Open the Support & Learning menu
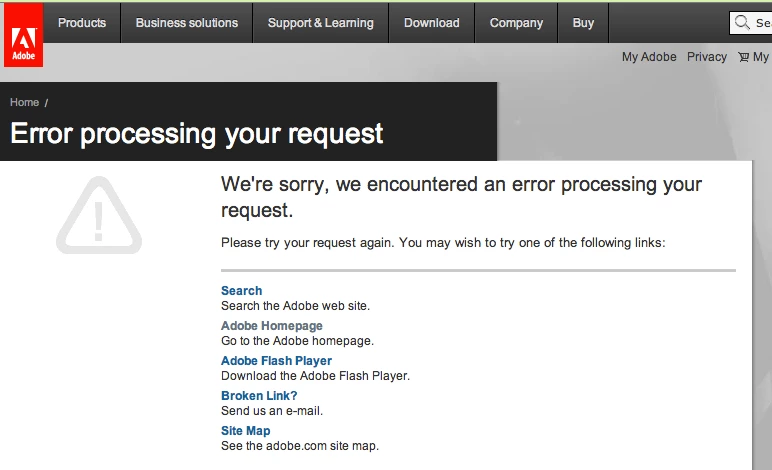Image resolution: width=772 pixels, height=470 pixels. 321,23
